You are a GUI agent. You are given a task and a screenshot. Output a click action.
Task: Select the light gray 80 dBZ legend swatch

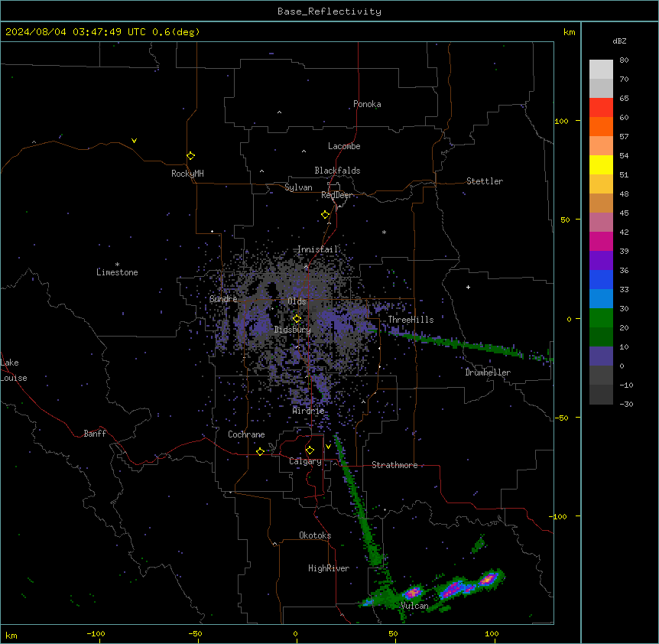pyautogui.click(x=601, y=70)
